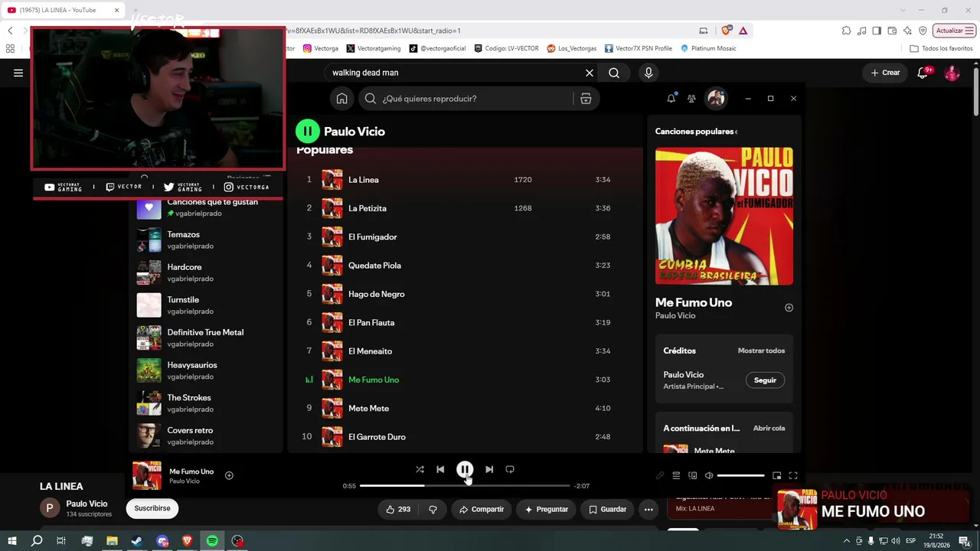Click the Seguir button for Paulo Vicio
980x551 pixels.
[765, 380]
